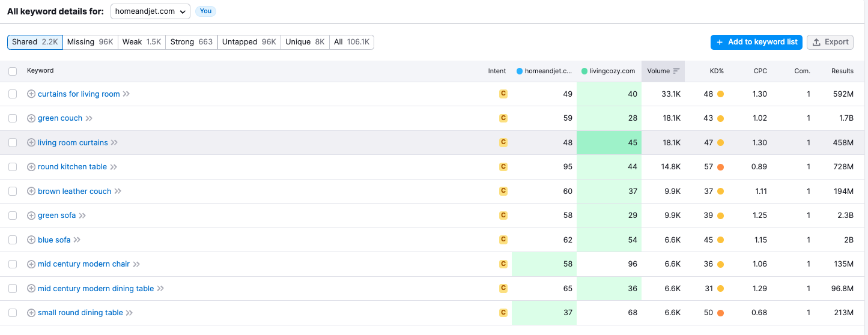Click plus icon beside mid century modern chair

[x=31, y=264]
